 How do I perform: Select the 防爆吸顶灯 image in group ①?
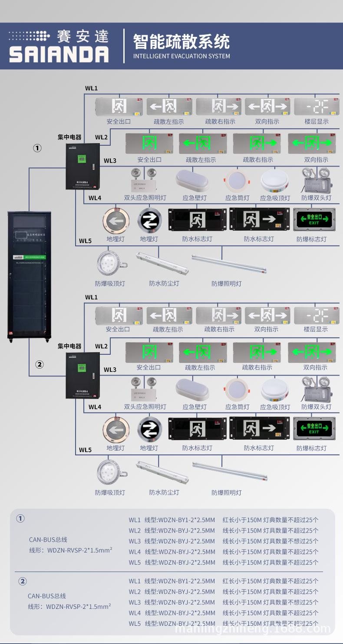pos(112,263)
